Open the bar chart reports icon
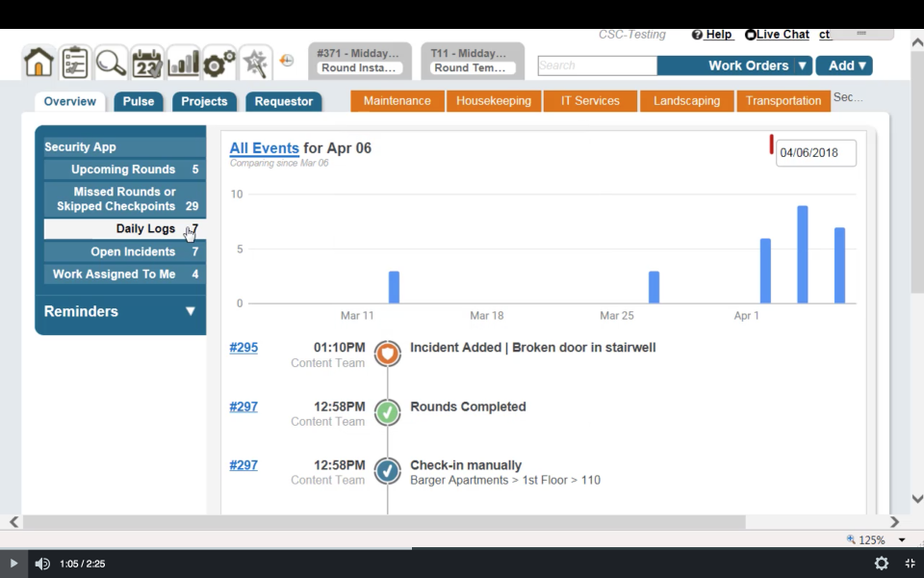Image resolution: width=924 pixels, height=578 pixels. coord(183,63)
